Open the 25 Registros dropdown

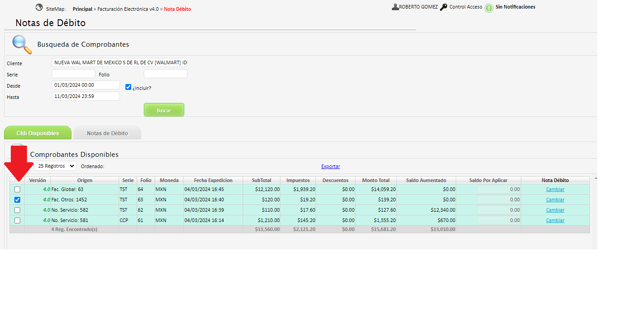click(55, 166)
